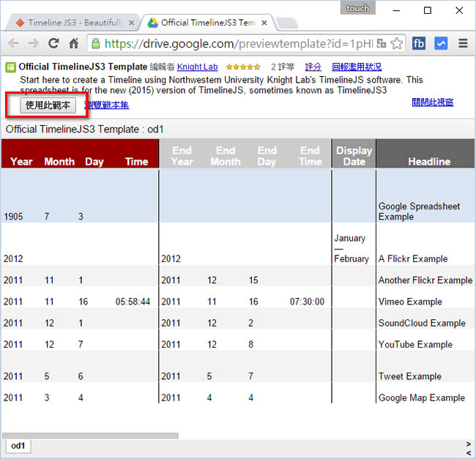The width and height of the screenshot is (476, 459).
Task: Click the January — February display date cell
Action: [x=352, y=248]
